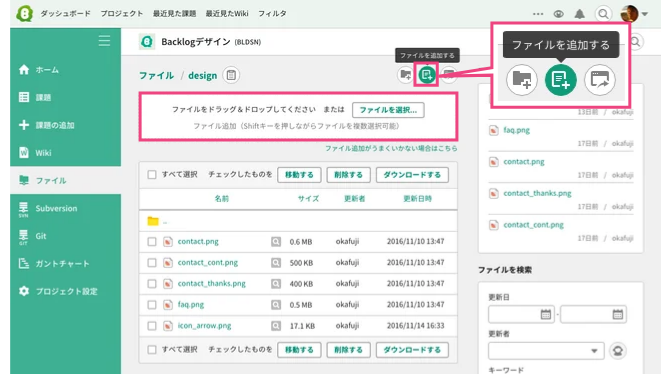Click the ファイル breadcrumb link

click(x=156, y=75)
